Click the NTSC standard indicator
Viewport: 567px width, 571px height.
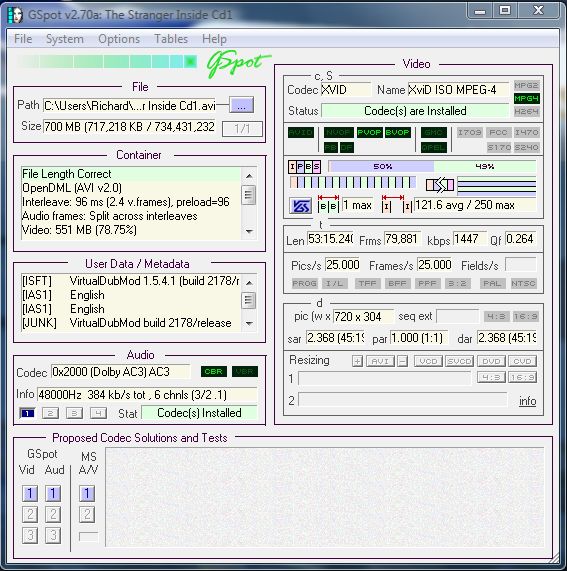click(x=523, y=283)
